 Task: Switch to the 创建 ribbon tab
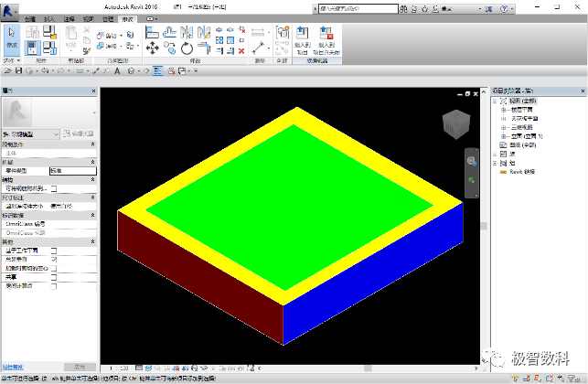pos(30,19)
